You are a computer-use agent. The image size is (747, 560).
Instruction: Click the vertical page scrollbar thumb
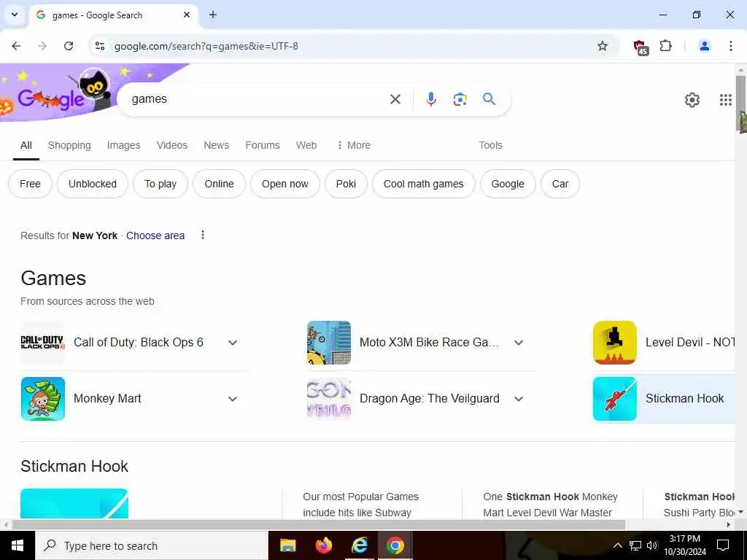(741, 104)
